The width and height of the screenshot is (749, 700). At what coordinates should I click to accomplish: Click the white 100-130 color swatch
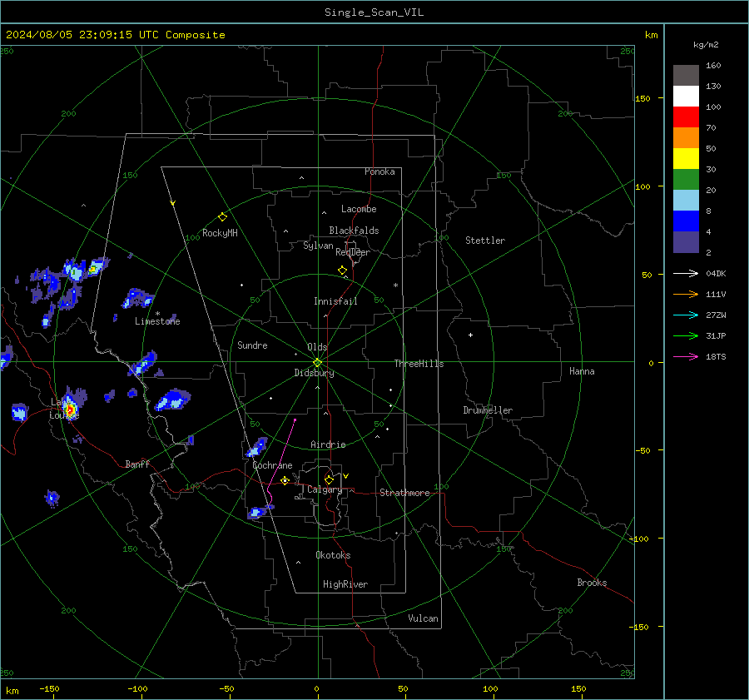pos(686,97)
